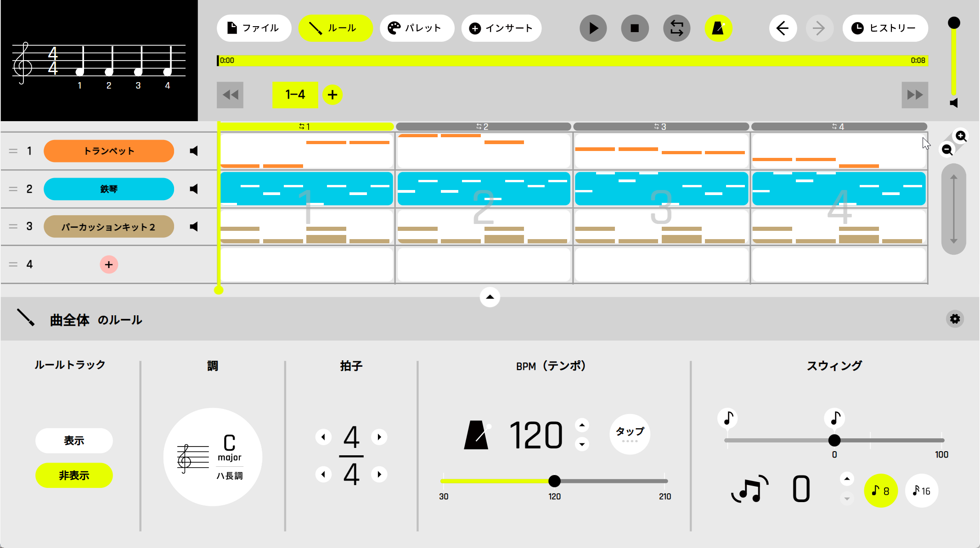This screenshot has height=548, width=980.
Task: Decrease BPM with down arrow
Action: pyautogui.click(x=582, y=444)
